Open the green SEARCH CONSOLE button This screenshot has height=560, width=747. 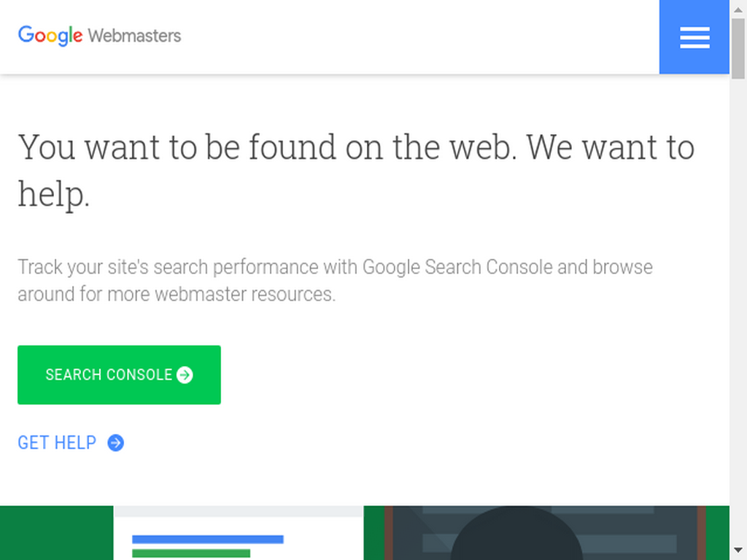119,375
